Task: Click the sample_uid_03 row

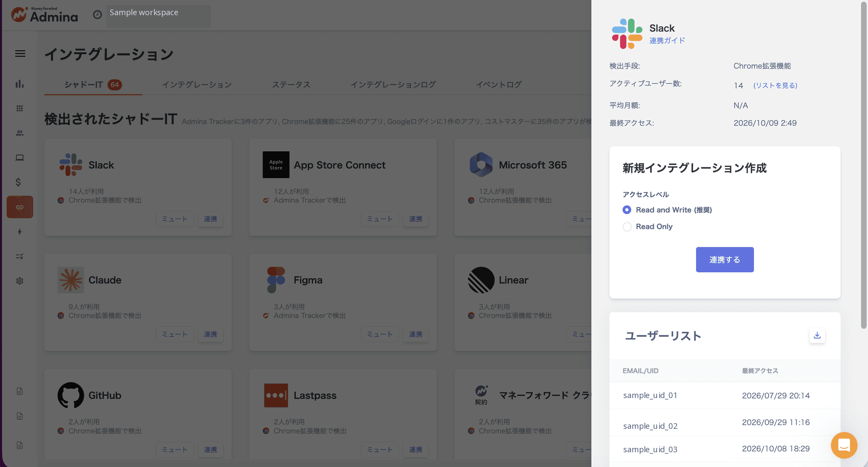Action: (x=725, y=449)
